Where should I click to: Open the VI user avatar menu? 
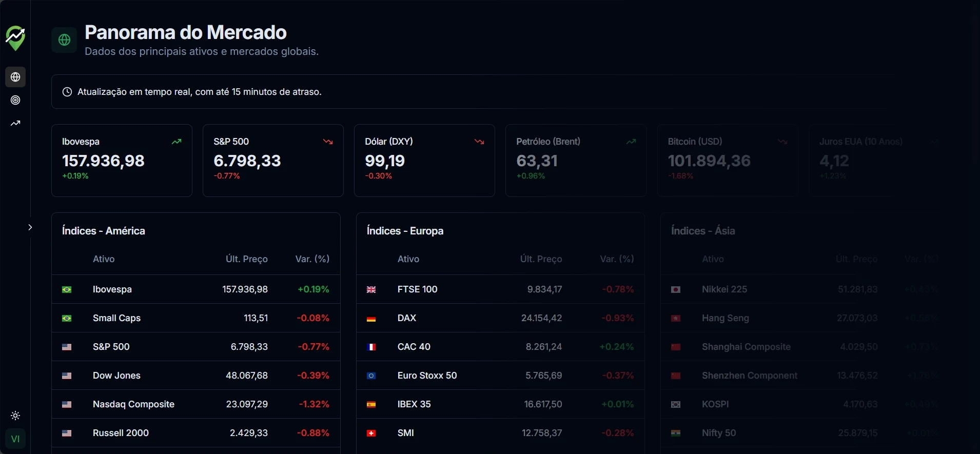[x=15, y=439]
